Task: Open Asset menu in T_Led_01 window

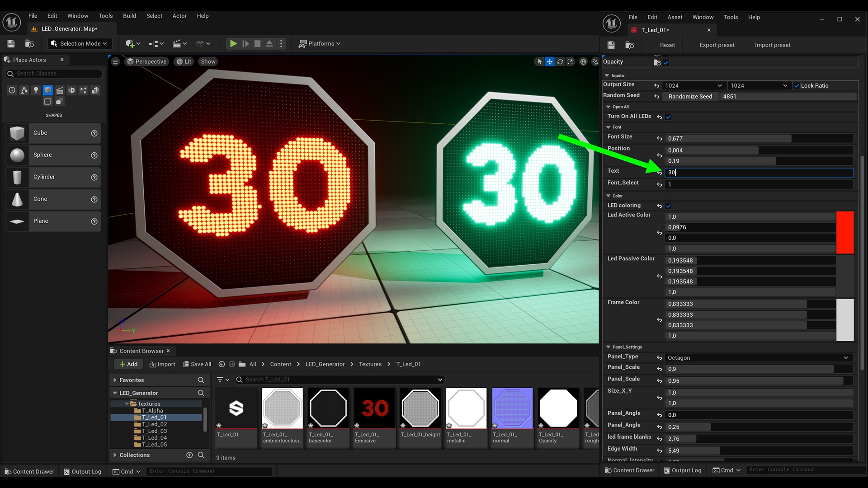Action: (675, 17)
